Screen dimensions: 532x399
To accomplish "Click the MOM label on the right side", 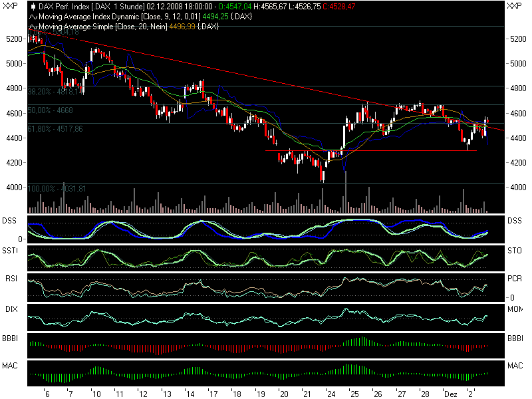I will [x=514, y=311].
